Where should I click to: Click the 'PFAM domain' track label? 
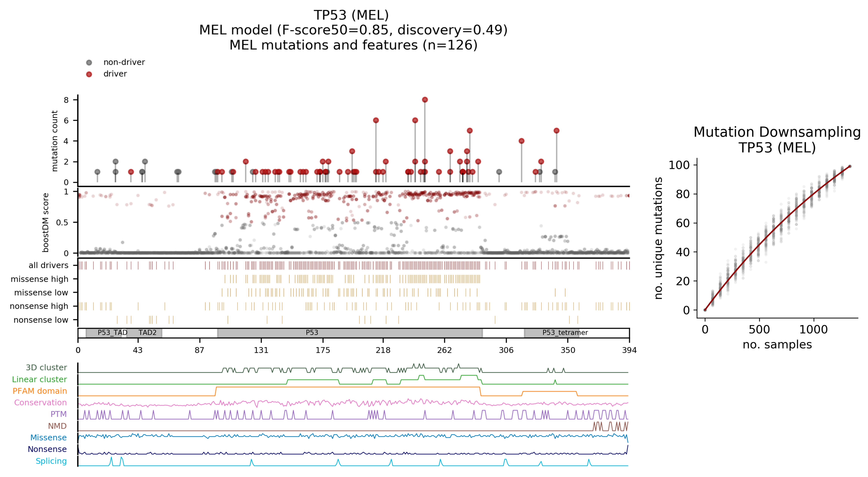39,391
